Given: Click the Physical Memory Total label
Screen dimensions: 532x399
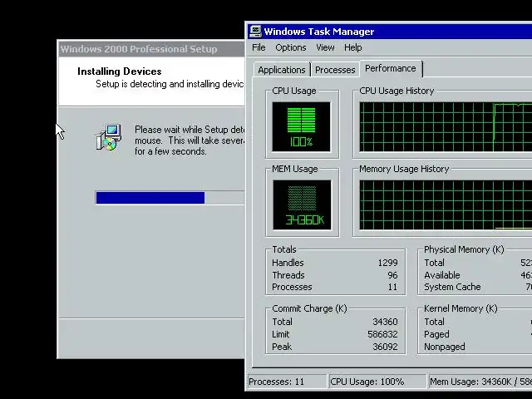Looking at the screenshot, I should pos(434,263).
